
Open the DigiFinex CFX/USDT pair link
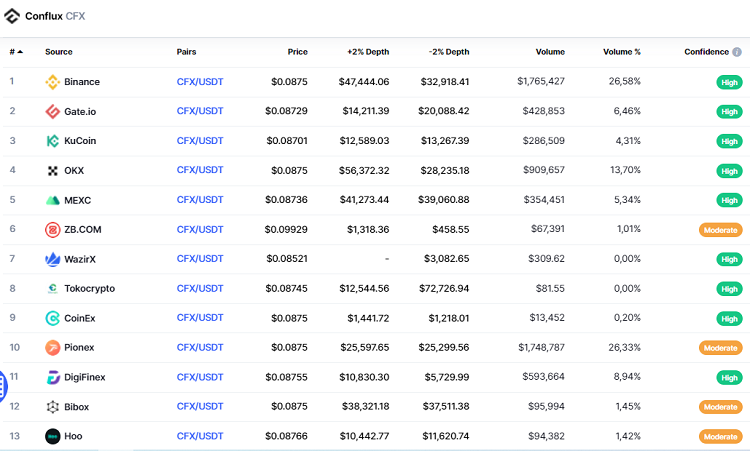pyautogui.click(x=200, y=378)
